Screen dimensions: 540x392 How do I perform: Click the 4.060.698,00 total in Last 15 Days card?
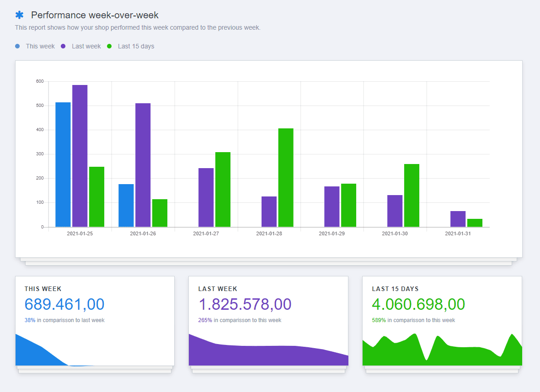(x=418, y=304)
